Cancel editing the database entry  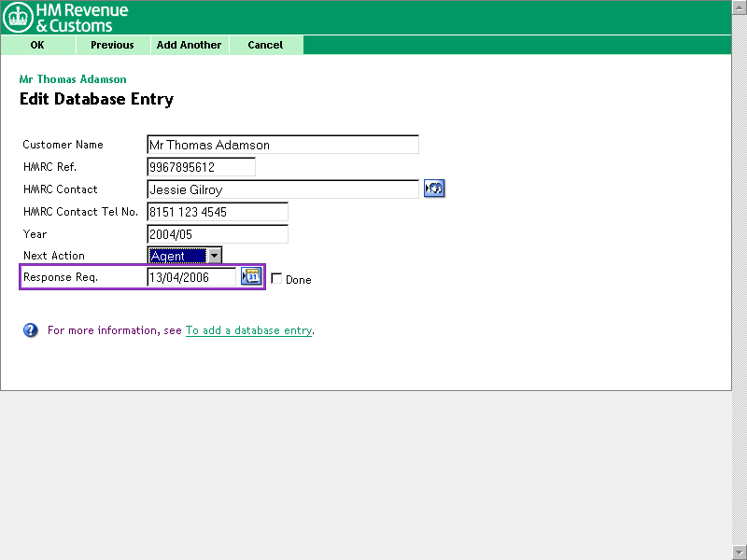click(265, 45)
